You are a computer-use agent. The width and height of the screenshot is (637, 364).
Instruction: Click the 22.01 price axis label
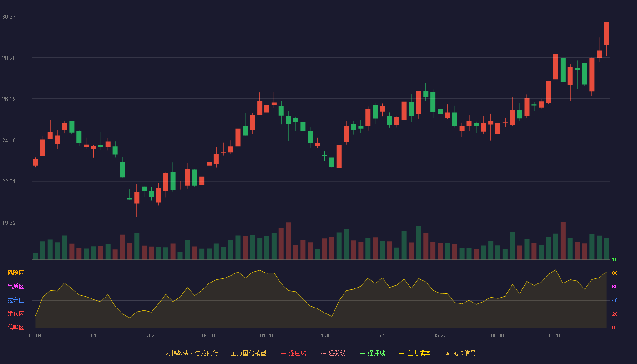(9, 182)
